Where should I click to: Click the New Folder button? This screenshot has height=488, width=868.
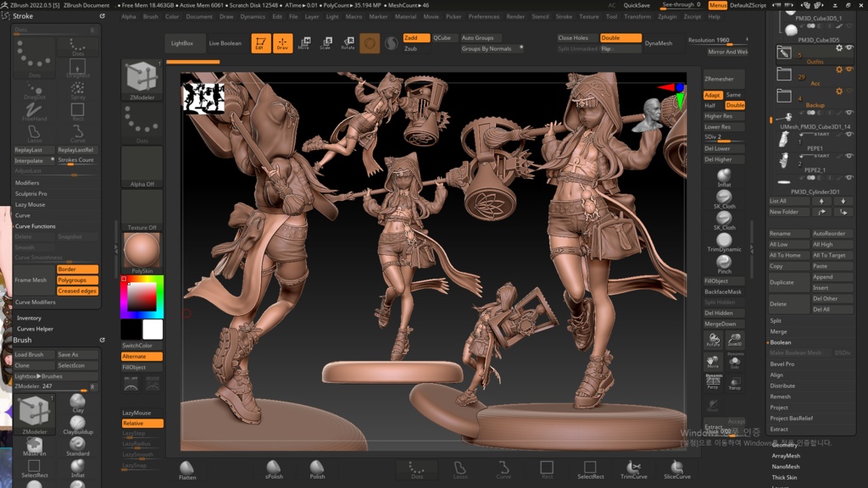click(x=789, y=212)
